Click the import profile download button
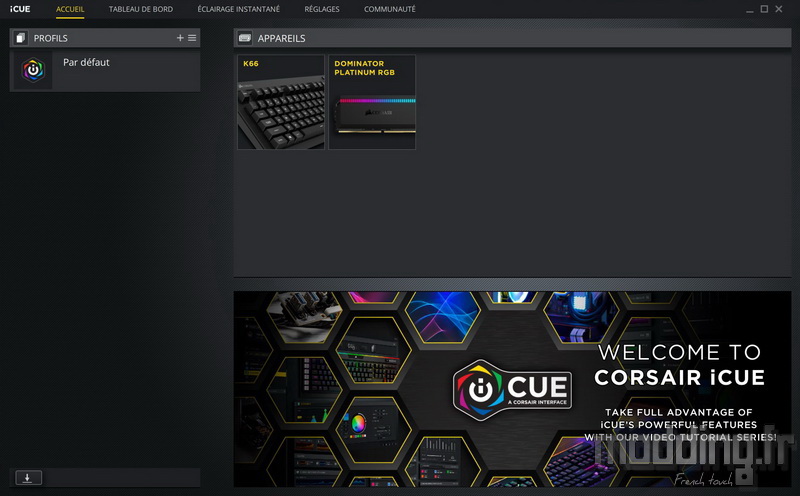Image resolution: width=800 pixels, height=496 pixels. click(29, 478)
